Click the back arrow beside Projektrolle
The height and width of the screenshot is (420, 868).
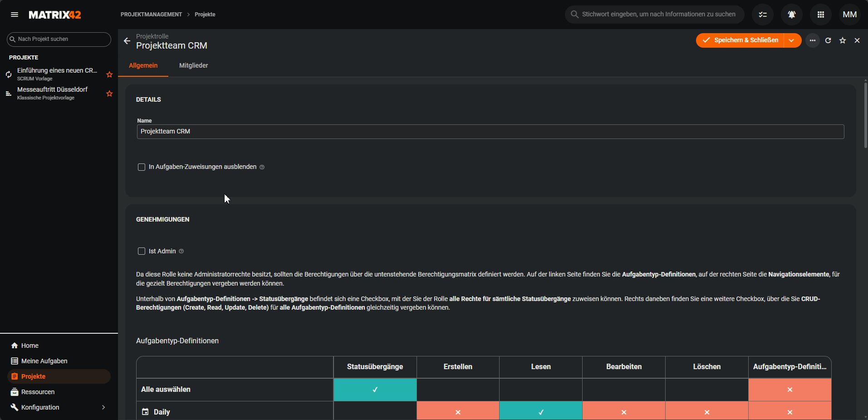(127, 41)
